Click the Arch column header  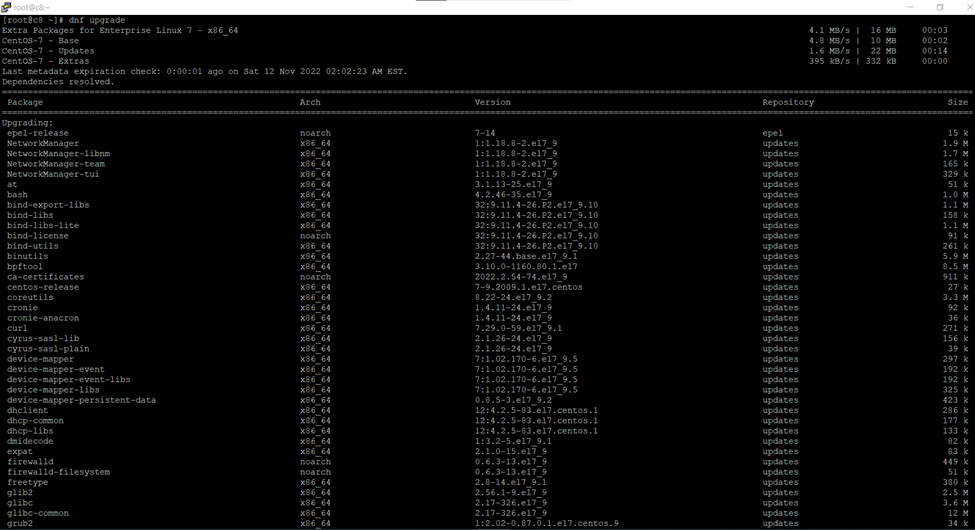pyautogui.click(x=310, y=102)
